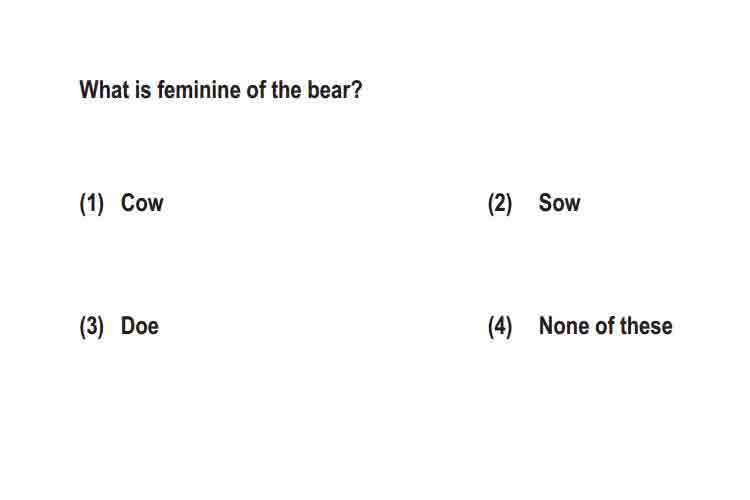The height and width of the screenshot is (500, 750).
Task: Click the word of in the question
Action: (x=256, y=90)
